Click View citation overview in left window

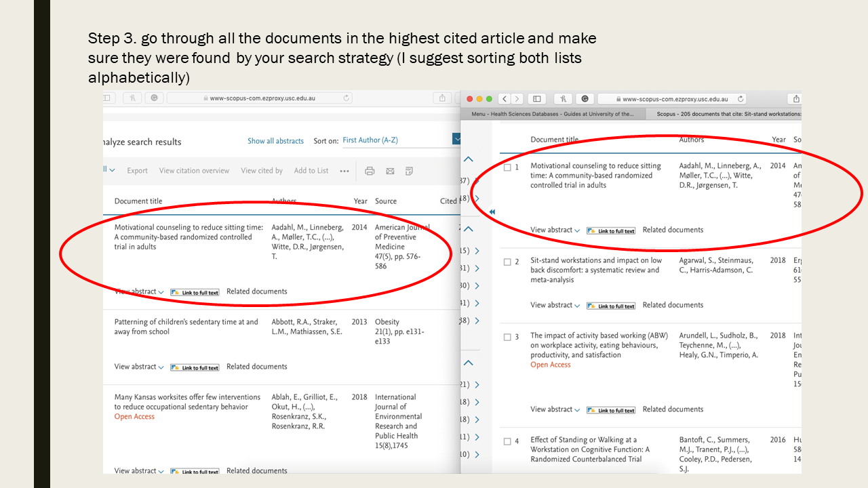(194, 171)
